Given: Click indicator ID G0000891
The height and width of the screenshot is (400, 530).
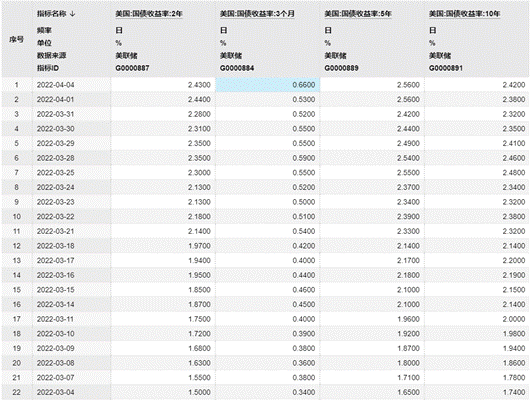Looking at the screenshot, I should [x=445, y=68].
